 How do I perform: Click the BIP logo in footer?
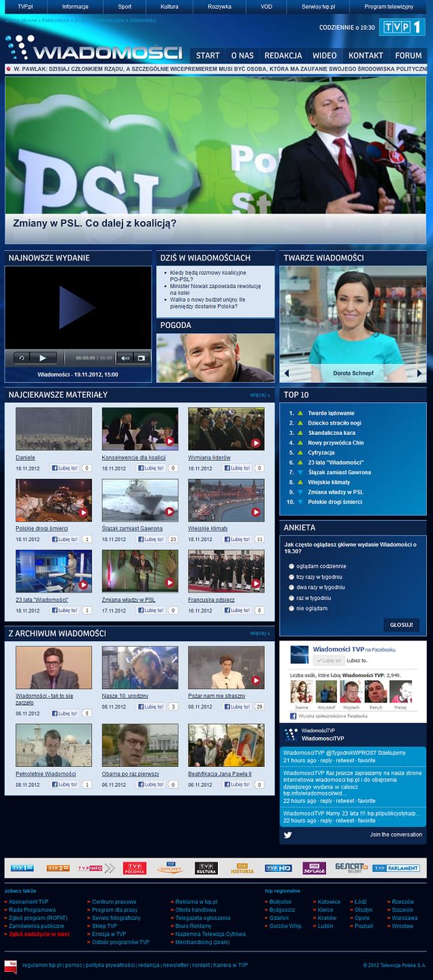pos(11,966)
